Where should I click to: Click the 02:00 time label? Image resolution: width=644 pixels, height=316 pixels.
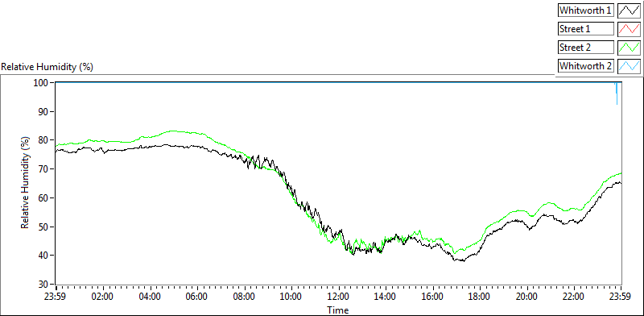pyautogui.click(x=103, y=297)
